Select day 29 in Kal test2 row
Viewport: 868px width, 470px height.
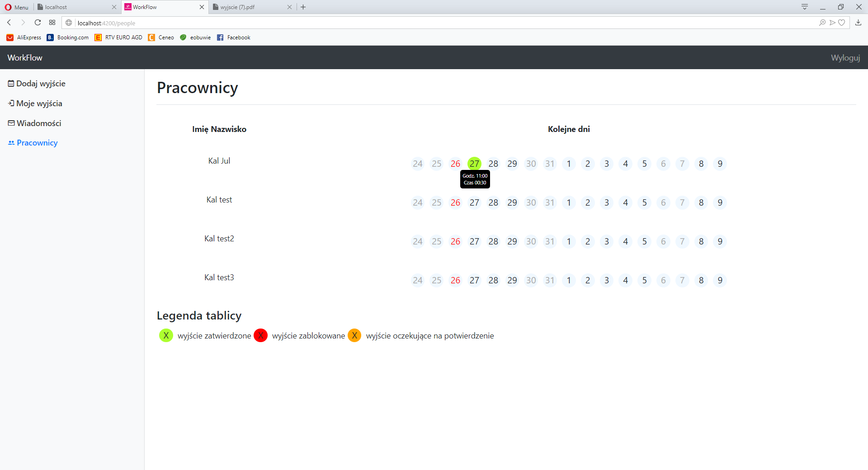(x=512, y=241)
